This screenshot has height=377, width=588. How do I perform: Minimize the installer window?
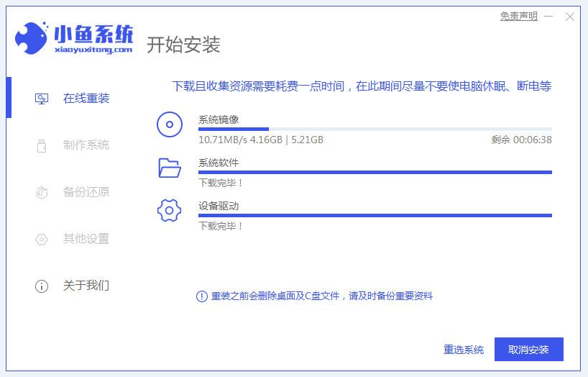(x=550, y=17)
